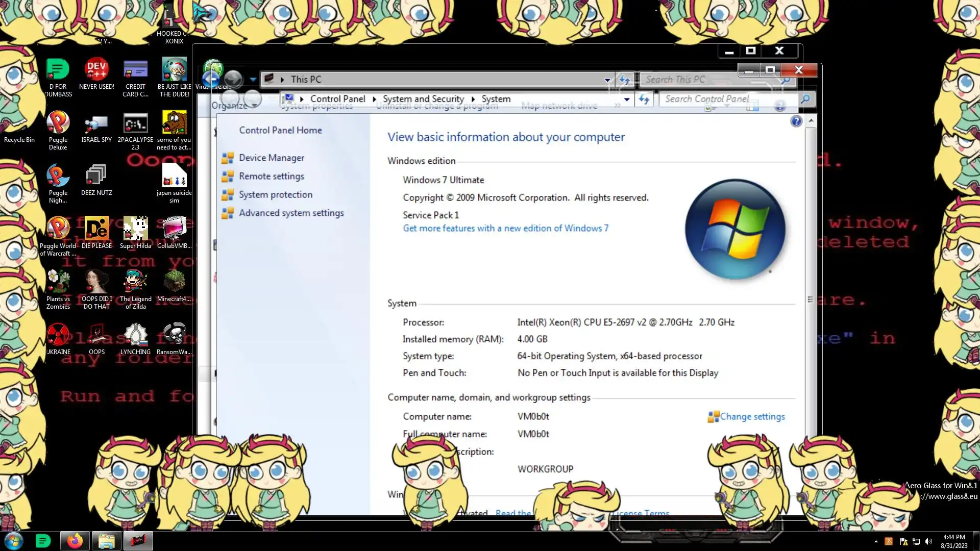Image resolution: width=980 pixels, height=551 pixels.
Task: Show hidden icons in the system tray
Action: coord(876,541)
